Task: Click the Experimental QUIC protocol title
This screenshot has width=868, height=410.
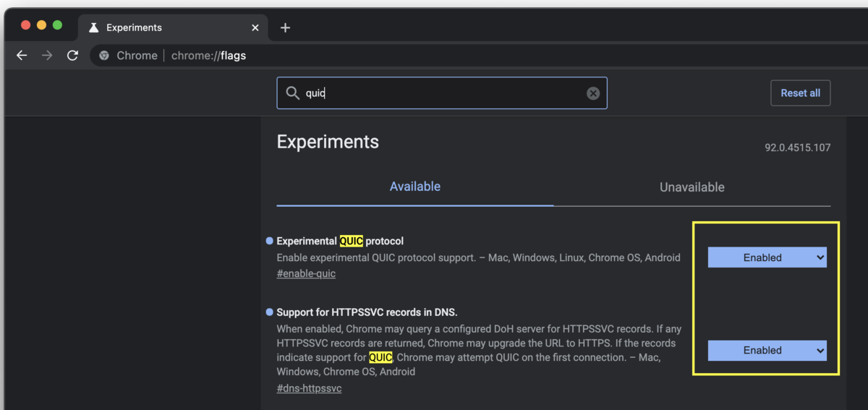Action: pyautogui.click(x=340, y=241)
